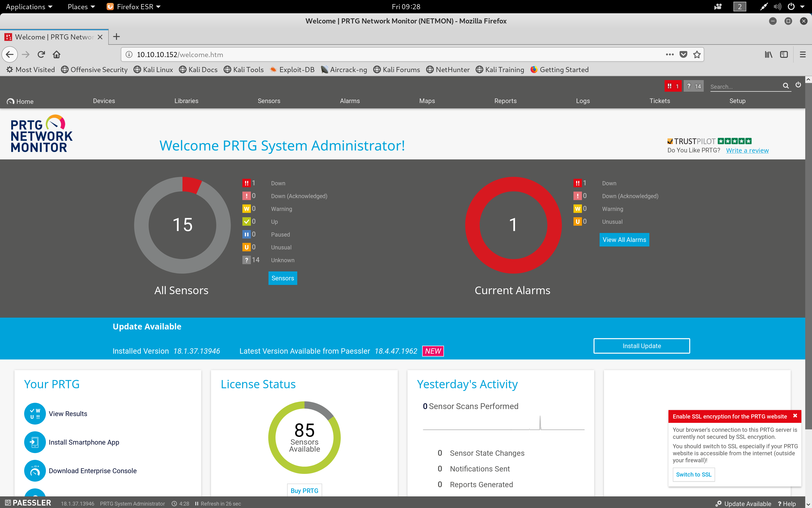The width and height of the screenshot is (812, 508).
Task: Click the Current Alarms red donut chart
Action: pyautogui.click(x=513, y=225)
